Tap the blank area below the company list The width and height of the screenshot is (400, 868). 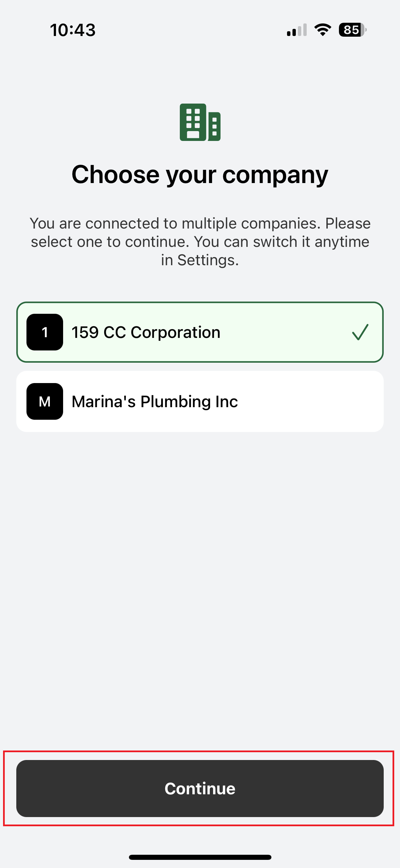point(200,577)
